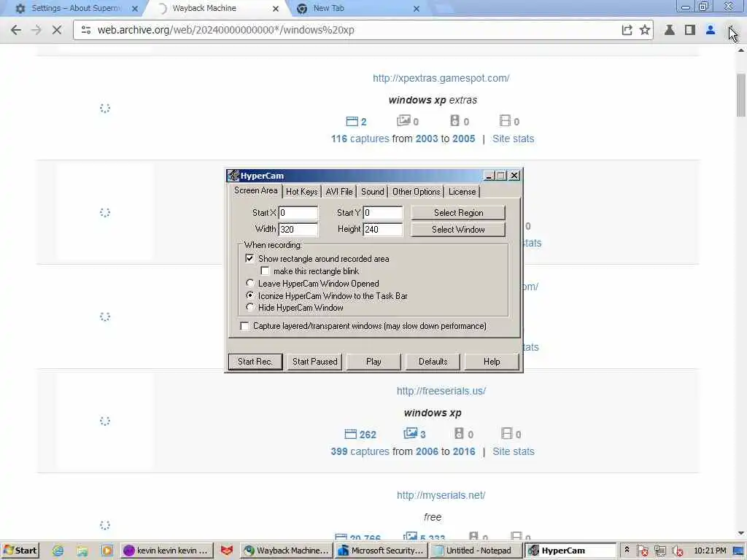Click the image count icon showing 3
The image size is (747, 560).
click(410, 433)
